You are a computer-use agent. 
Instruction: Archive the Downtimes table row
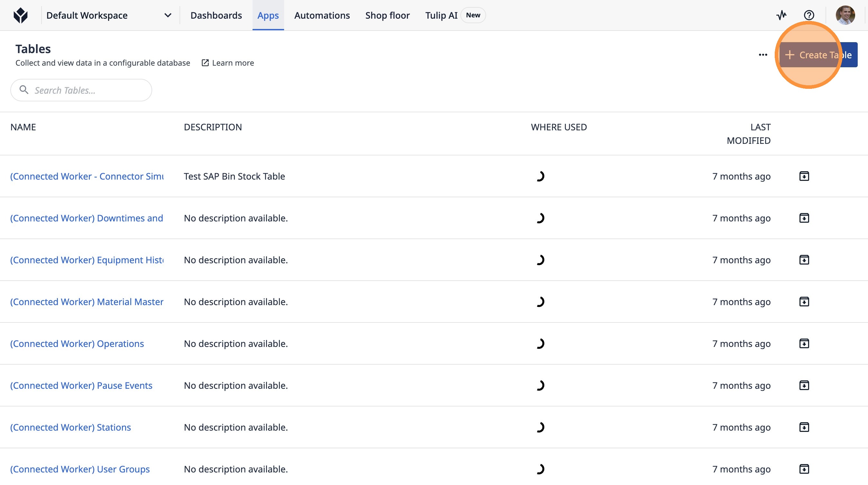click(804, 218)
